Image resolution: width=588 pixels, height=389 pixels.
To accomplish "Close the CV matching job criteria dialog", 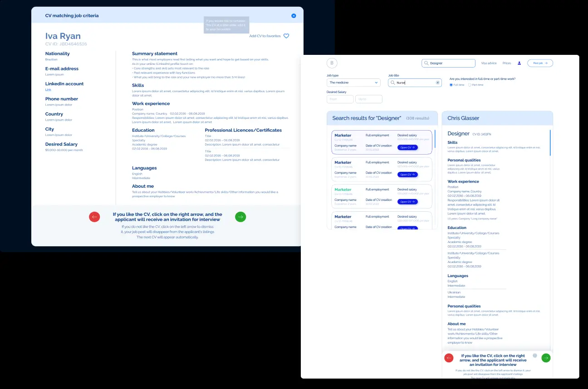I will click(x=294, y=16).
